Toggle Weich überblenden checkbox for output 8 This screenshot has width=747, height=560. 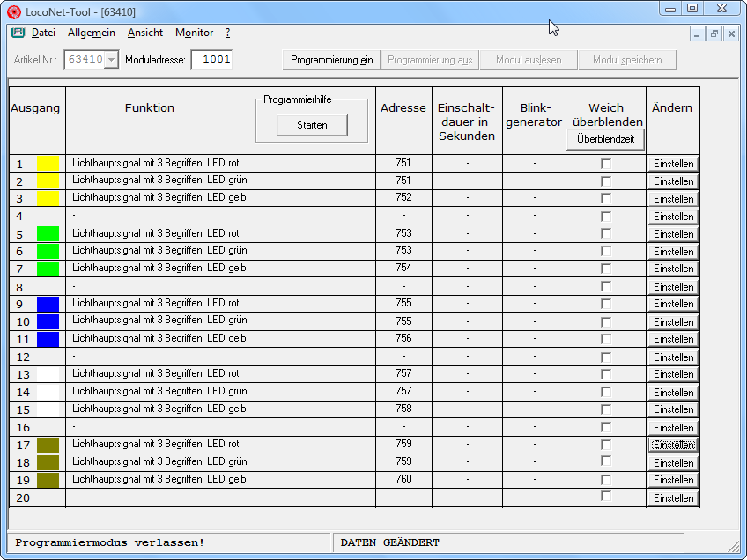[606, 286]
